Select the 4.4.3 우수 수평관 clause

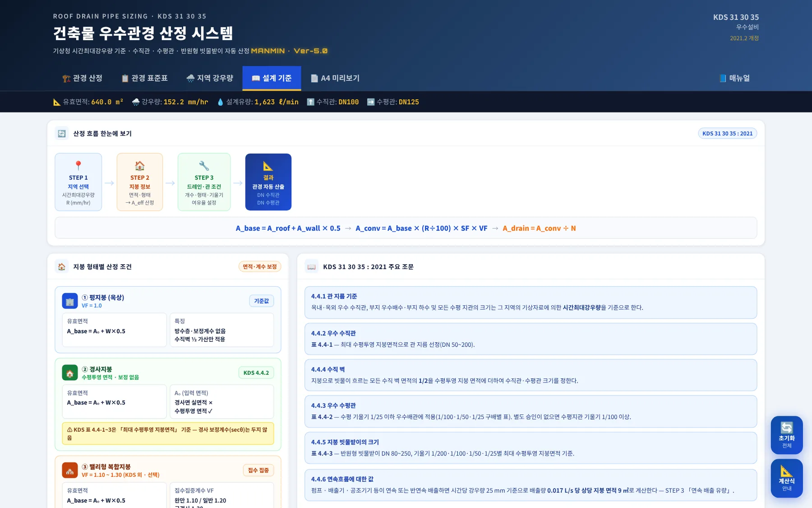click(x=531, y=411)
